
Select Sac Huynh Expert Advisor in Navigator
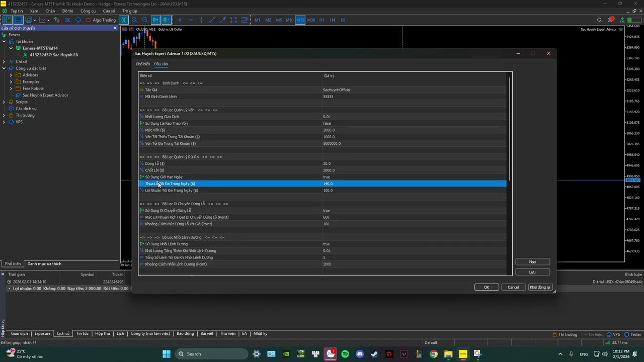click(x=45, y=95)
